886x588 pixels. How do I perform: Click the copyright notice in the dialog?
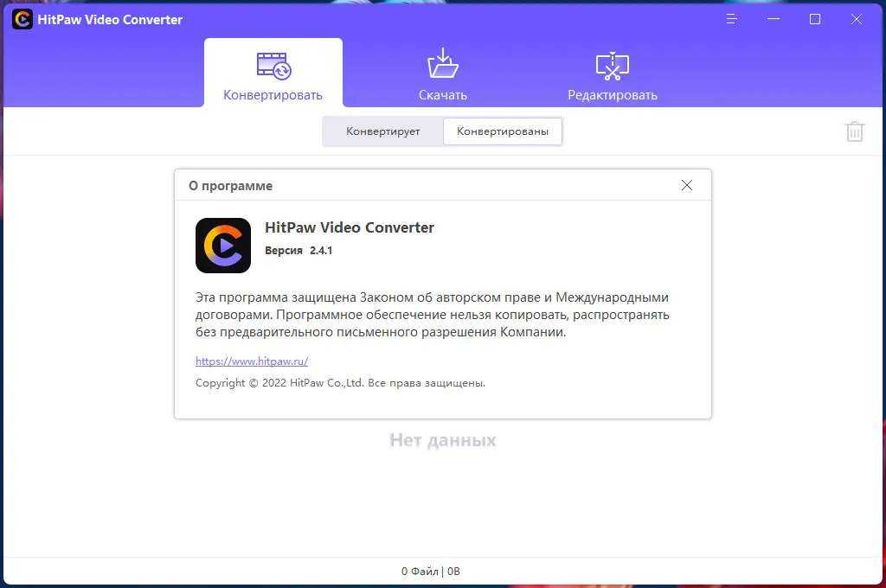tap(338, 383)
